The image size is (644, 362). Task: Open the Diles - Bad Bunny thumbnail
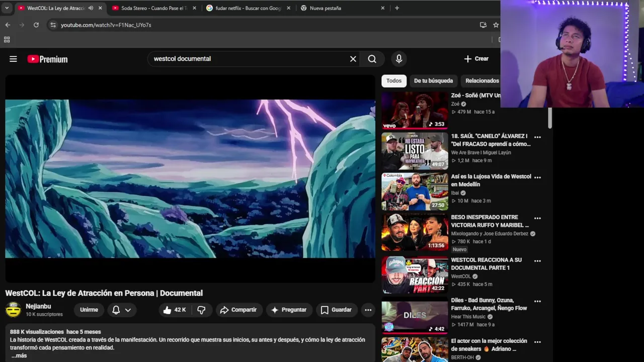coord(415,316)
